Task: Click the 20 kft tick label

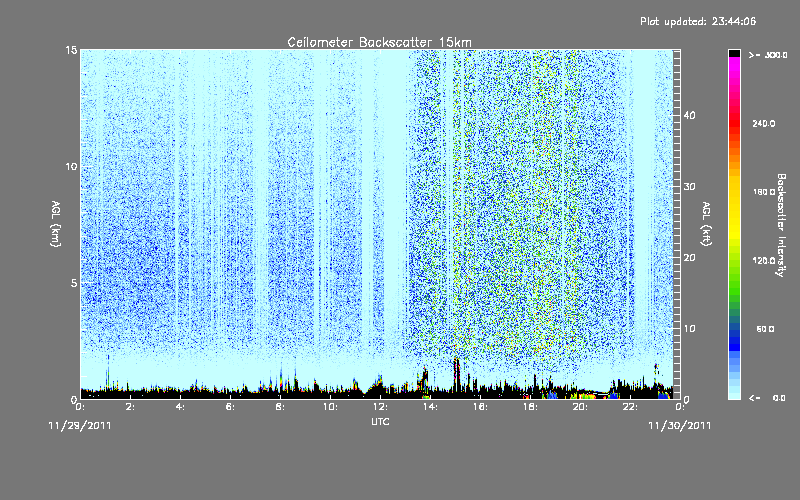Action: point(689,258)
